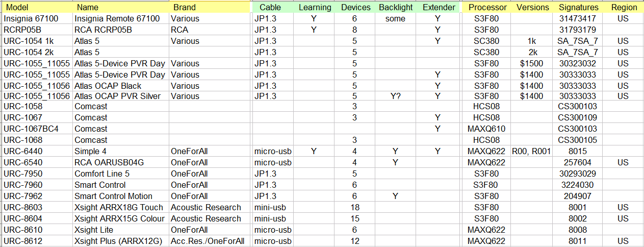This screenshot has width=644, height=247.
Task: Select the Insignia Remote 67100 name cell
Action: (117, 19)
